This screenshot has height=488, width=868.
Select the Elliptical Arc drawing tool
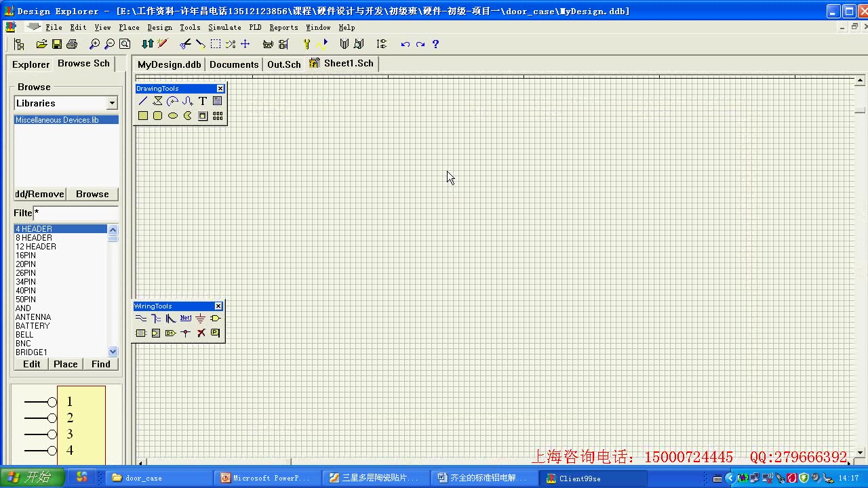tap(173, 100)
